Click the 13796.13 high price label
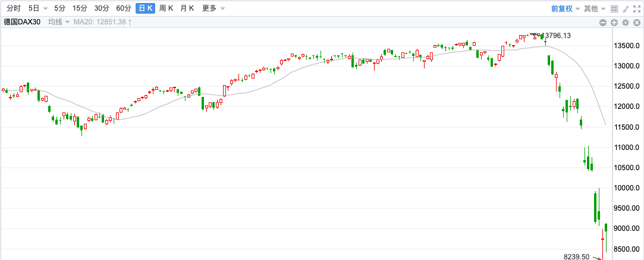 point(557,36)
